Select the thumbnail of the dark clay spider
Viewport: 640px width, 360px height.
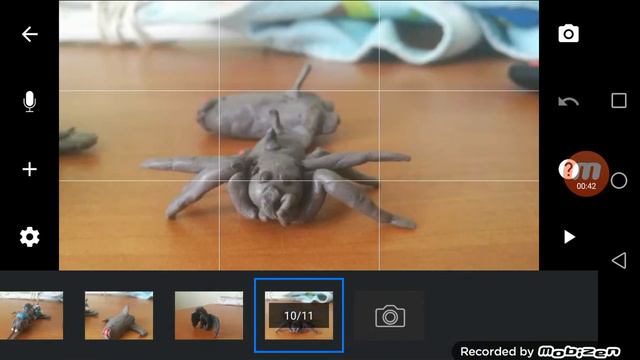point(209,316)
